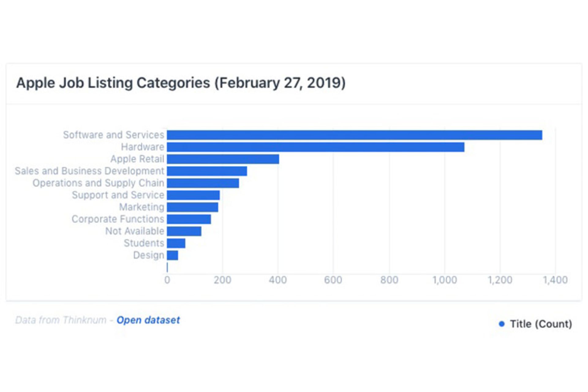588x392 pixels.
Task: Select the Software and Services bar
Action: tap(355, 135)
